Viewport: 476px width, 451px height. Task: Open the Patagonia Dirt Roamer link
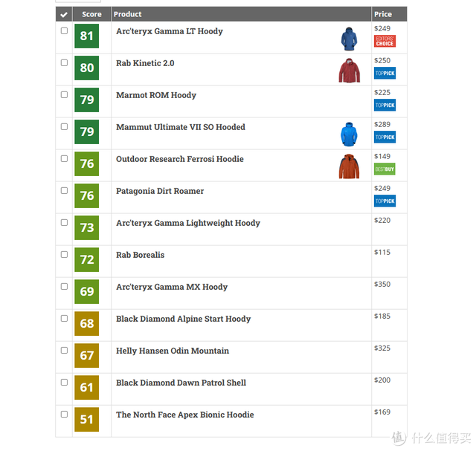(160, 191)
